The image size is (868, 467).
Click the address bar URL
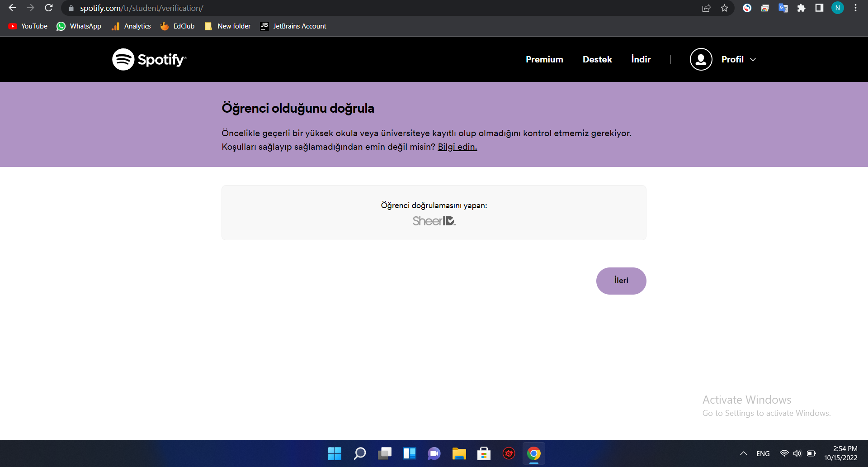pos(142,8)
